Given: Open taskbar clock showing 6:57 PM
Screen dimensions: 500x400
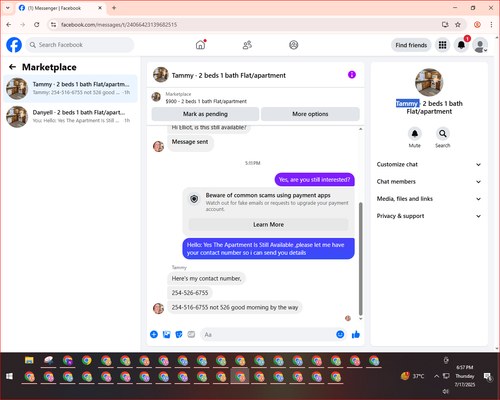Looking at the screenshot, I should coord(465,376).
